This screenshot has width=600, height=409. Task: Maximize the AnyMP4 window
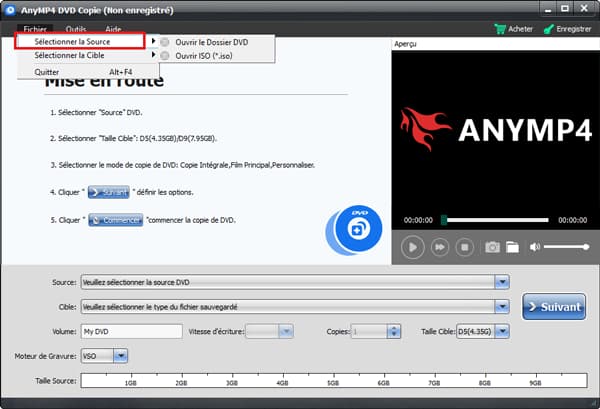(x=565, y=9)
